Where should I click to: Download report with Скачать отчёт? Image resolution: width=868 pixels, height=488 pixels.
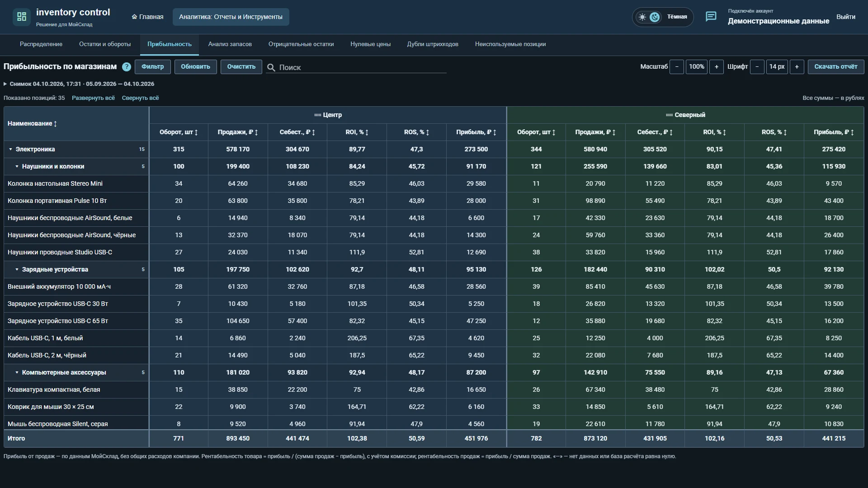(835, 67)
